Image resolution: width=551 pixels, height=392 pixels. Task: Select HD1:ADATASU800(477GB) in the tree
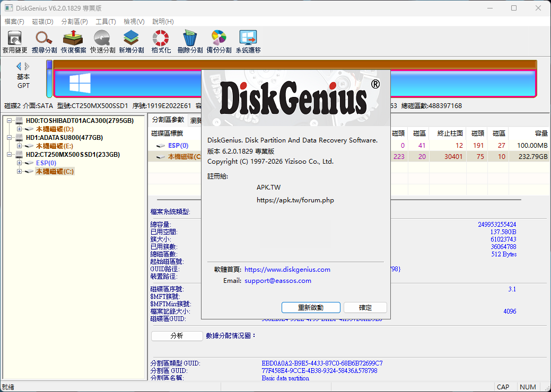(x=64, y=138)
